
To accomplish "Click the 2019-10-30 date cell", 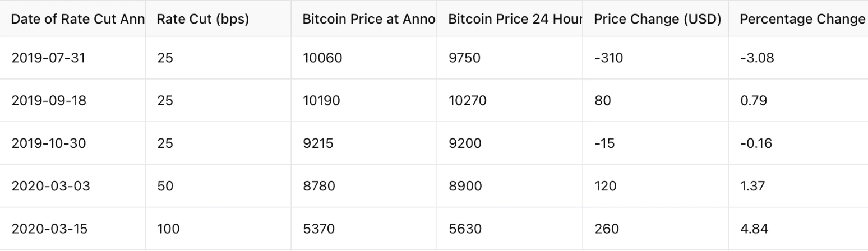I will (x=73, y=143).
